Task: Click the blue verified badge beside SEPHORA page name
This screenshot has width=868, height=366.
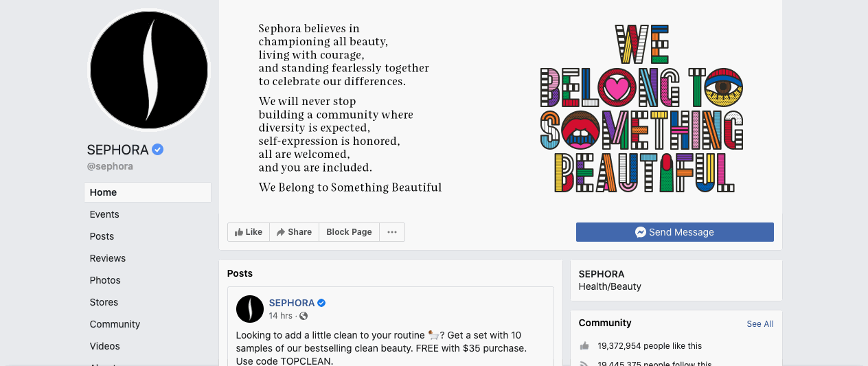Action: coord(158,150)
